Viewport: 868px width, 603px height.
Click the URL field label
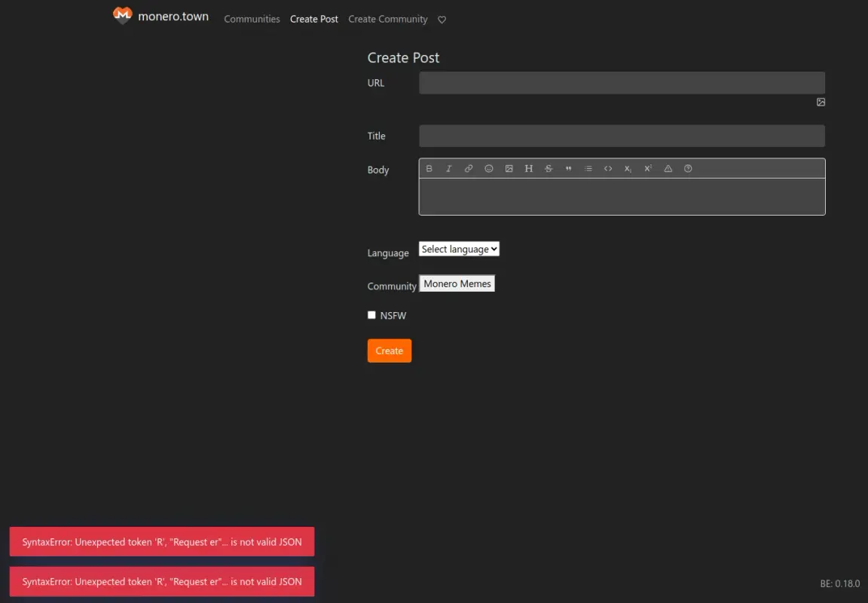point(376,83)
